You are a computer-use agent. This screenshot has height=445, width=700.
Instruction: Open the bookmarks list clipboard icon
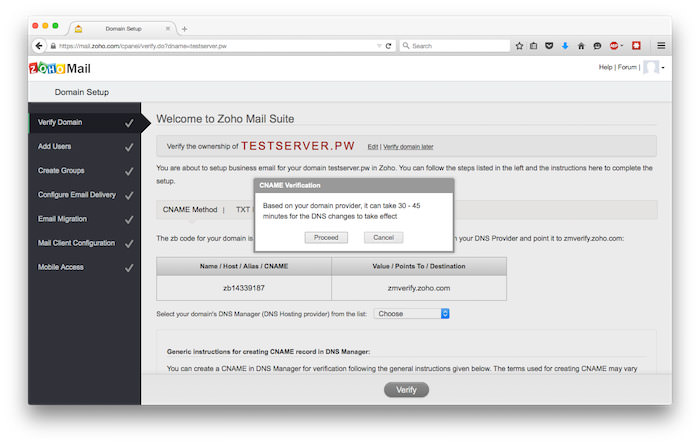coord(533,46)
